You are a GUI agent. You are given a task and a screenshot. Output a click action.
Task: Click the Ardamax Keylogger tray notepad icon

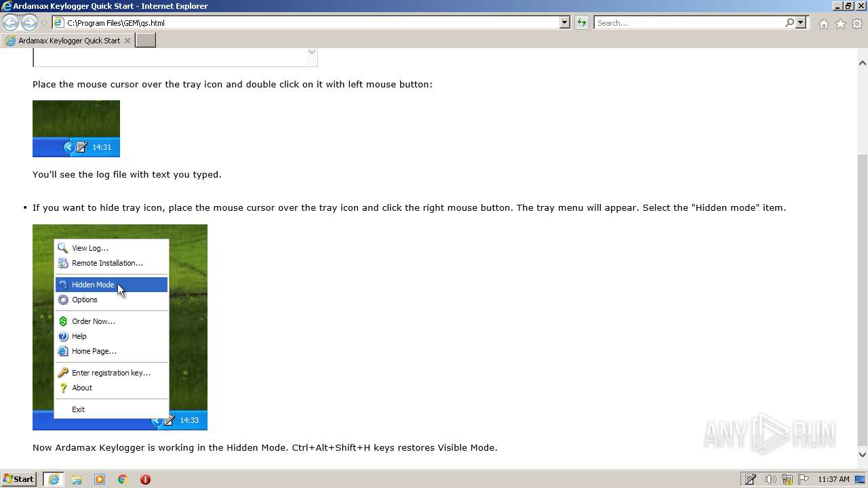click(751, 479)
